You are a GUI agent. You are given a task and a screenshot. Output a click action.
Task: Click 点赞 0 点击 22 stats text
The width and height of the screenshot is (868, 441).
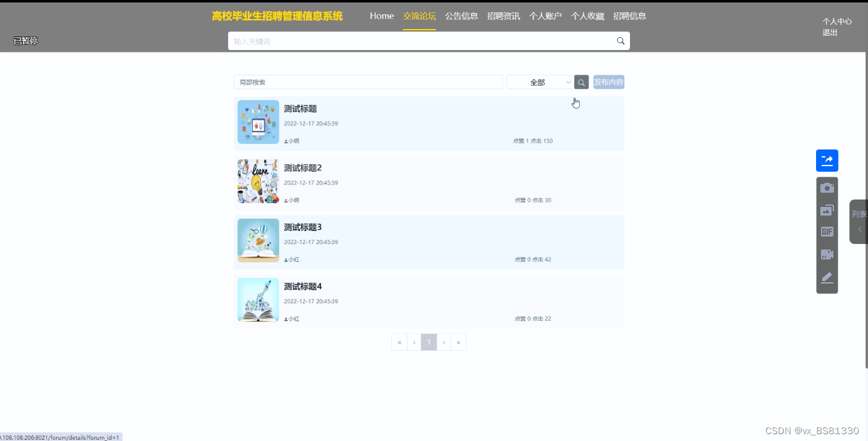tap(533, 319)
